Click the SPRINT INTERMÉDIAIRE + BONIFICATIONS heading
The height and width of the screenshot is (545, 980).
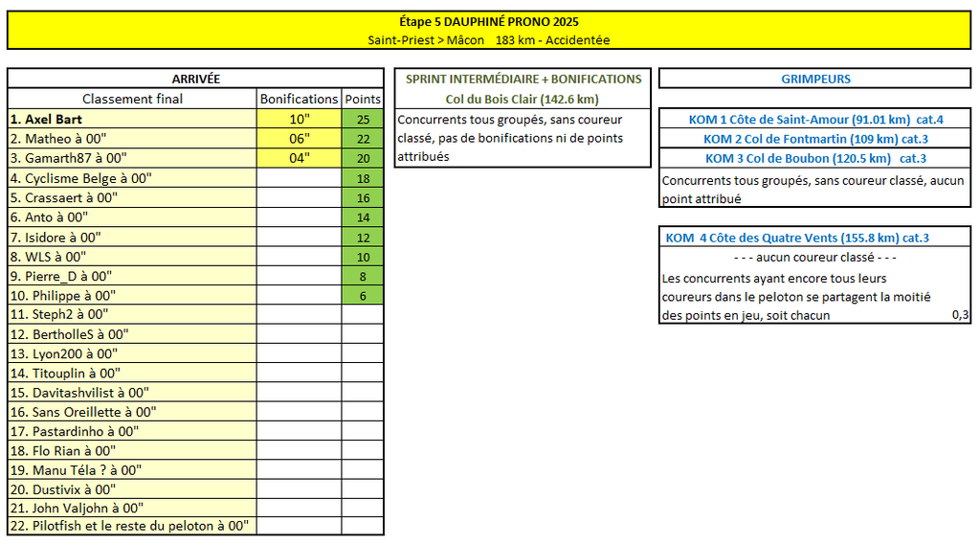(x=523, y=79)
